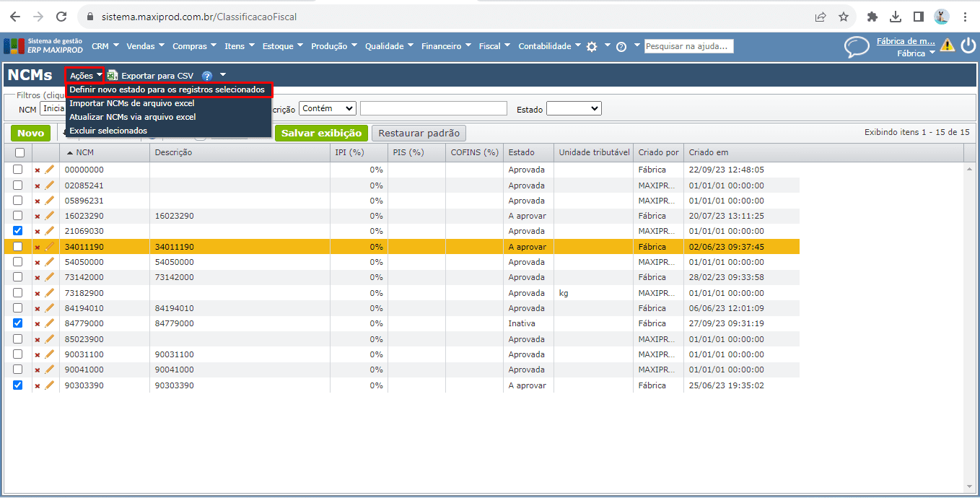Delete row 54050000 with red X
Viewport: 980px width, 498px height.
pos(38,263)
